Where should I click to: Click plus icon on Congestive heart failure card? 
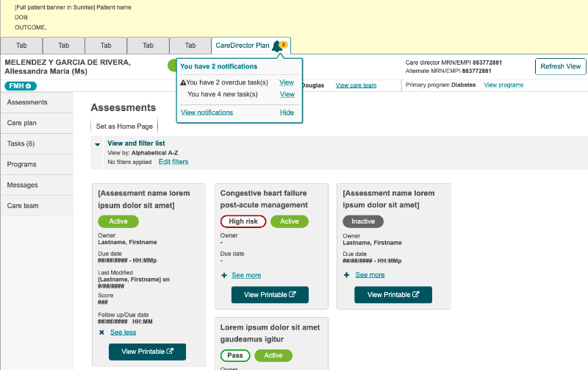tap(224, 275)
